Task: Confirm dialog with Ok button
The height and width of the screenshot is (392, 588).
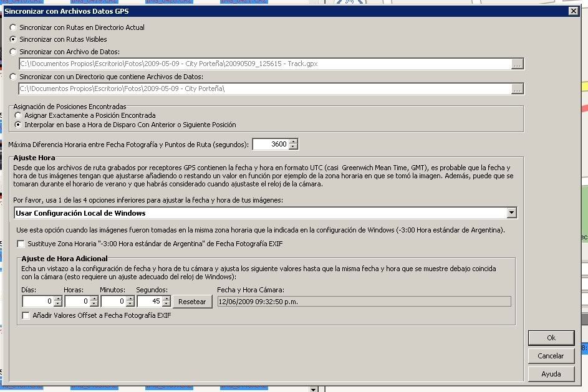Action: coord(551,338)
